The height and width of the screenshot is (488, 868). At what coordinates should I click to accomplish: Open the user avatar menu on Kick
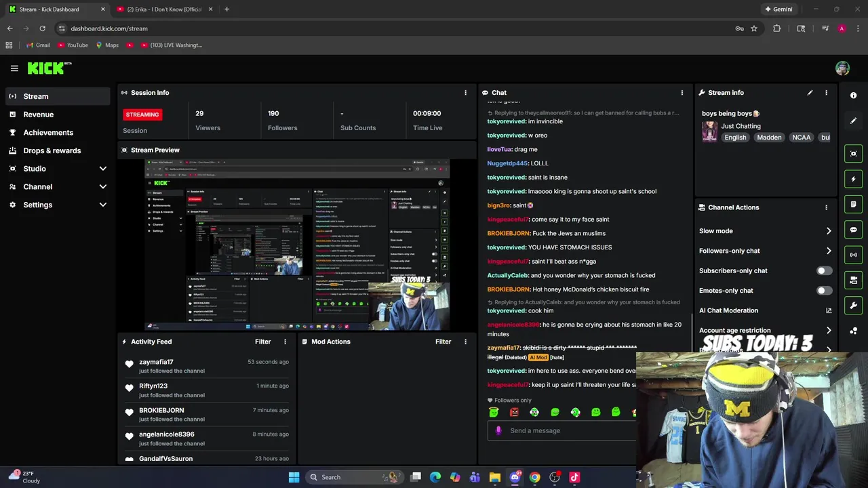842,68
